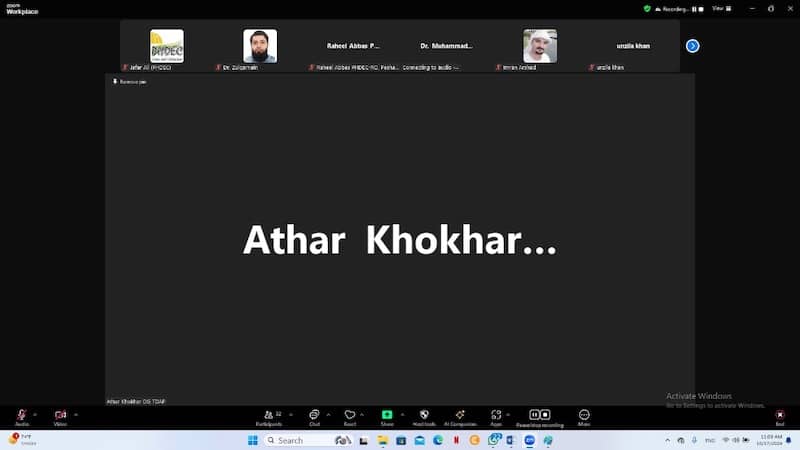Image resolution: width=800 pixels, height=450 pixels.
Task: Open the Participants panel
Action: (268, 415)
